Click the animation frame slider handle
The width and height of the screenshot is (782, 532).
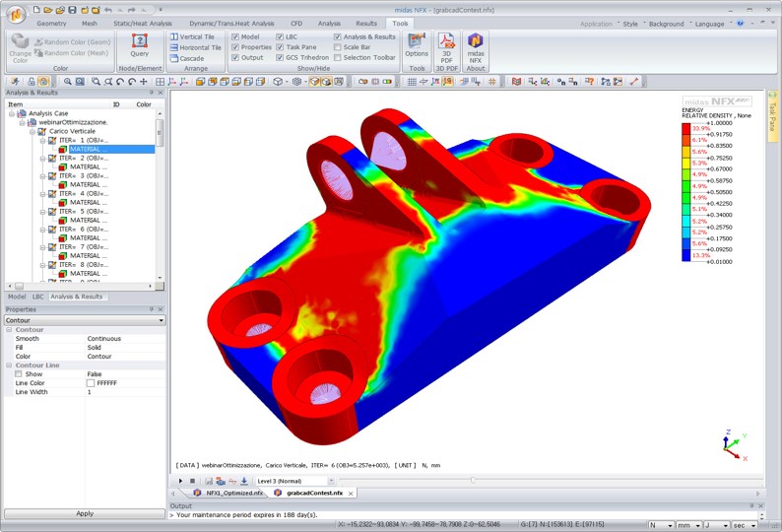pyautogui.click(x=473, y=480)
